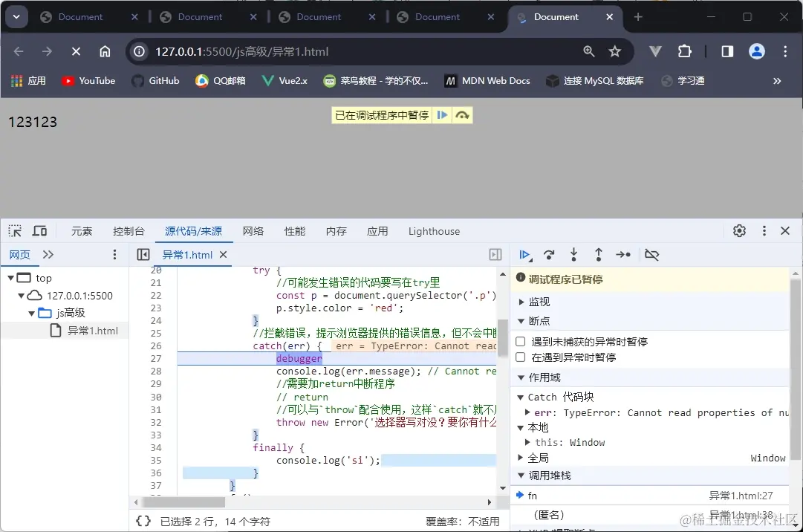Open Chrome three-dot main menu
The width and height of the screenshot is (803, 532).
(785, 51)
